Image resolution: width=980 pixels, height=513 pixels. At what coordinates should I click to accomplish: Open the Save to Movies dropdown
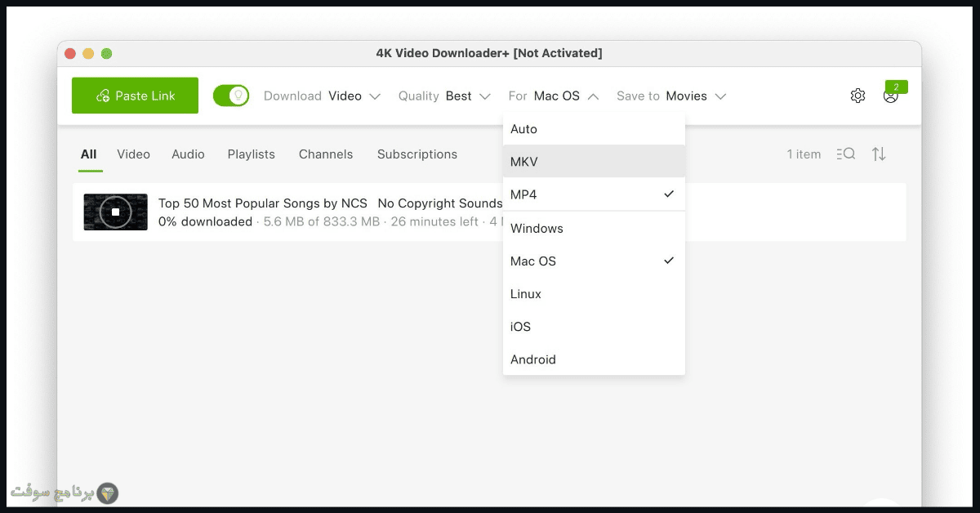pyautogui.click(x=671, y=96)
